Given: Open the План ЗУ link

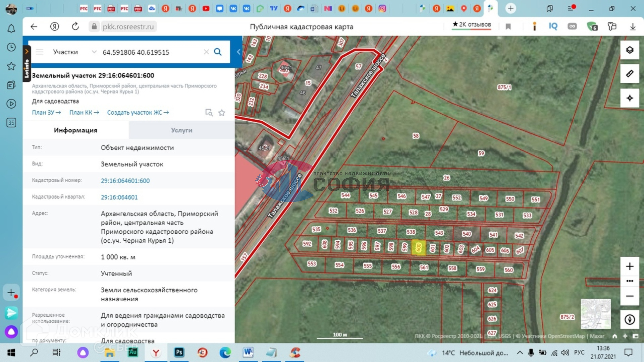Looking at the screenshot, I should [46, 113].
